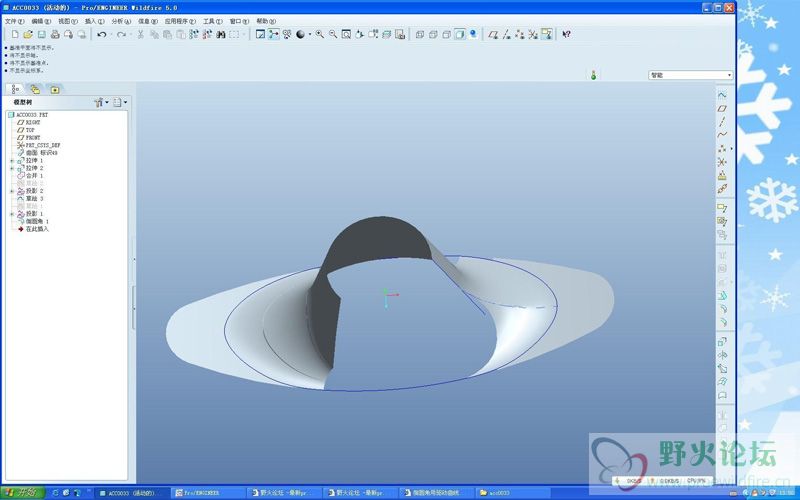The image size is (800, 500).
Task: Switch to the favorites tab
Action: click(54, 89)
